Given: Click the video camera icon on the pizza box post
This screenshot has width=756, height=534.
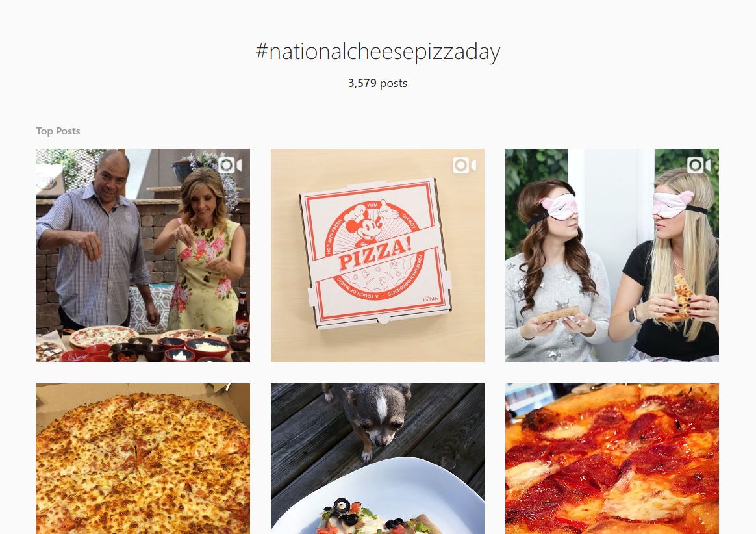Looking at the screenshot, I should tap(464, 165).
